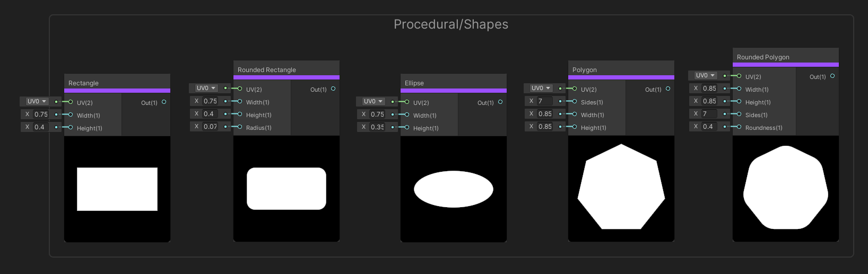868x274 pixels.
Task: Select the Polygon node title bar
Action: 621,69
